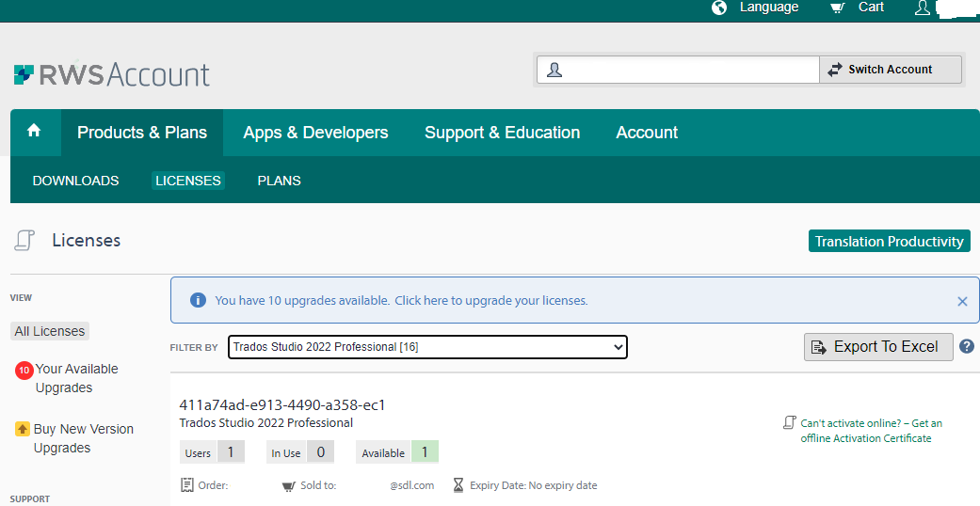
Task: Open help question mark beside Export To Excel
Action: click(967, 346)
